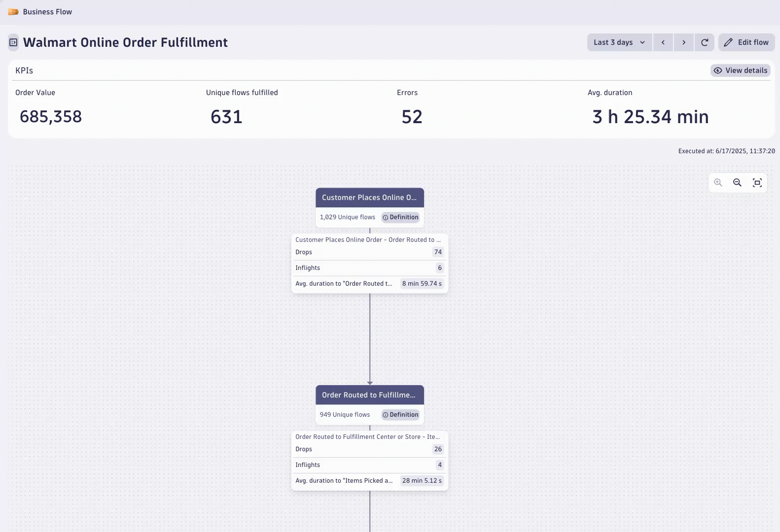Viewport: 780px width, 532px height.
Task: Click the Avg. duration value 3 h 25.34 min
Action: (x=651, y=117)
